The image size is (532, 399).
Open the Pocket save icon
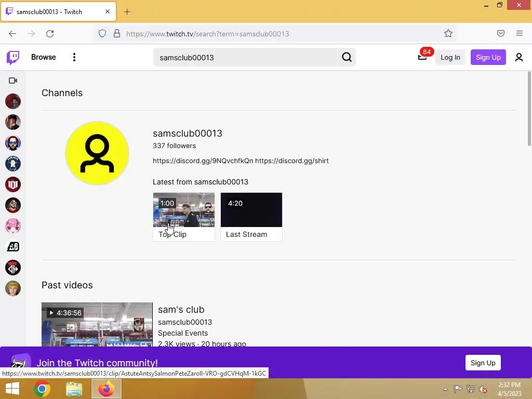501,33
